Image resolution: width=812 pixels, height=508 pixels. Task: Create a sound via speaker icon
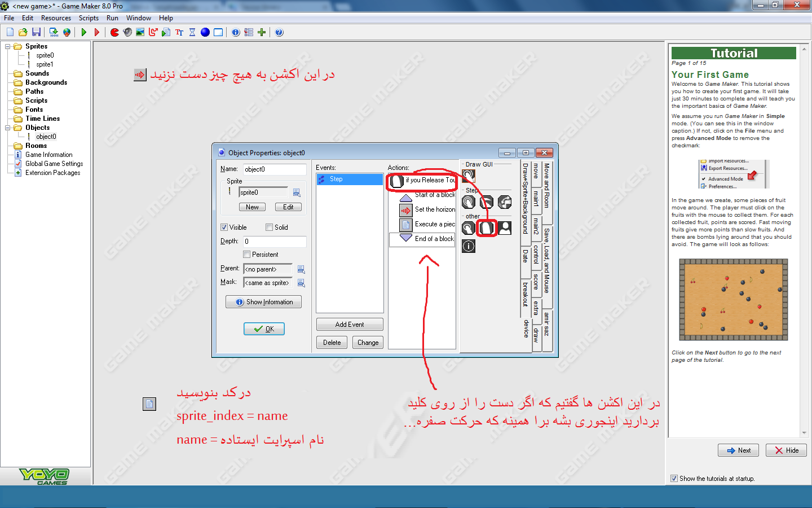pos(127,32)
